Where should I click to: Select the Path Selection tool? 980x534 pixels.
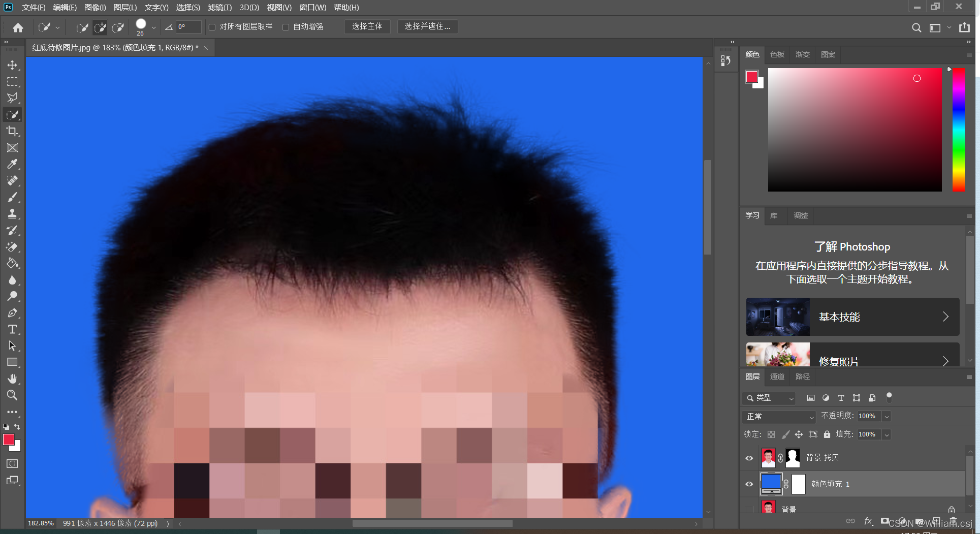point(12,346)
